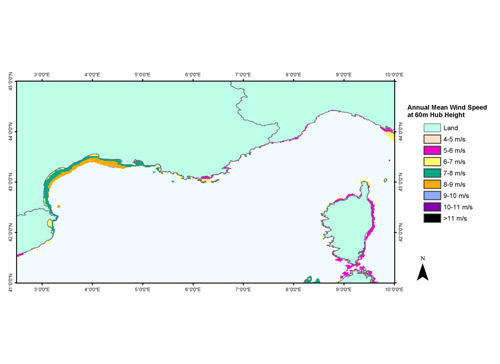
Task: Click the 44°0'0"N left latitude label
Action: tap(10, 131)
